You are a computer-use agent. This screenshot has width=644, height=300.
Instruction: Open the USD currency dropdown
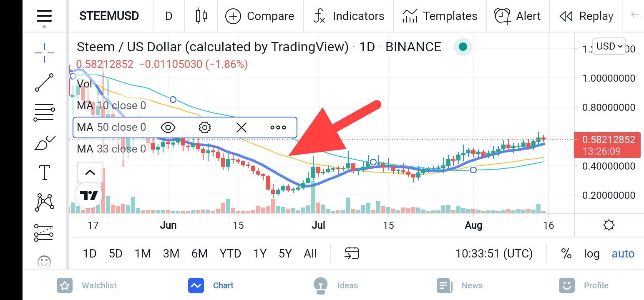click(x=609, y=46)
